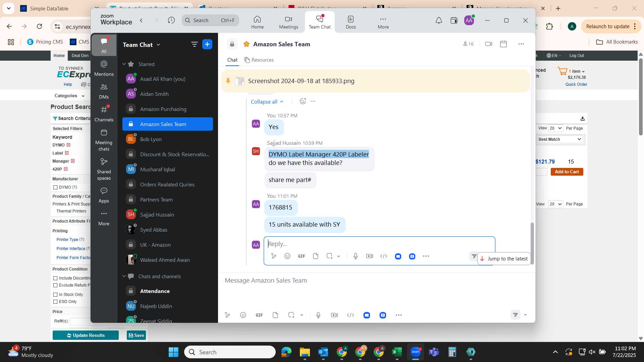The image size is (644, 362).
Task: Open emoji picker in reply box
Action: (x=287, y=256)
